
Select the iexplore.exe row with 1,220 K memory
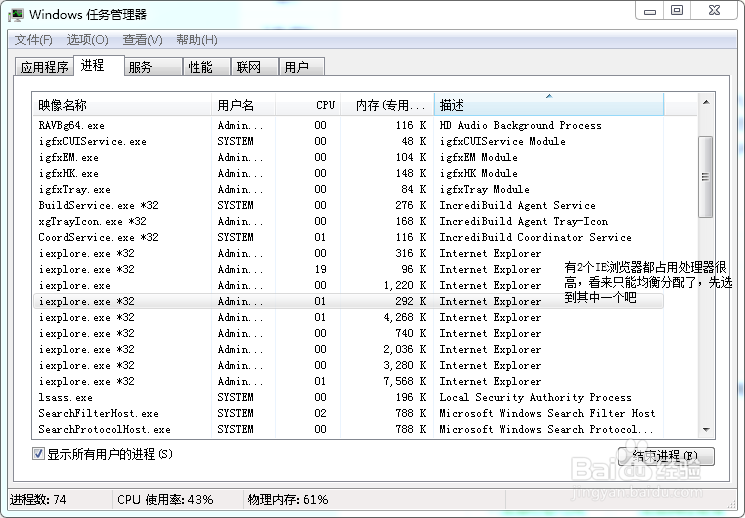(x=348, y=286)
